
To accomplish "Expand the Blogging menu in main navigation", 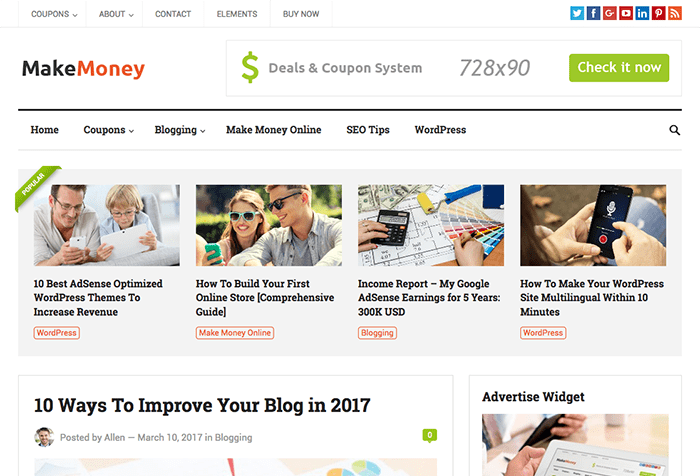I will pyautogui.click(x=180, y=130).
